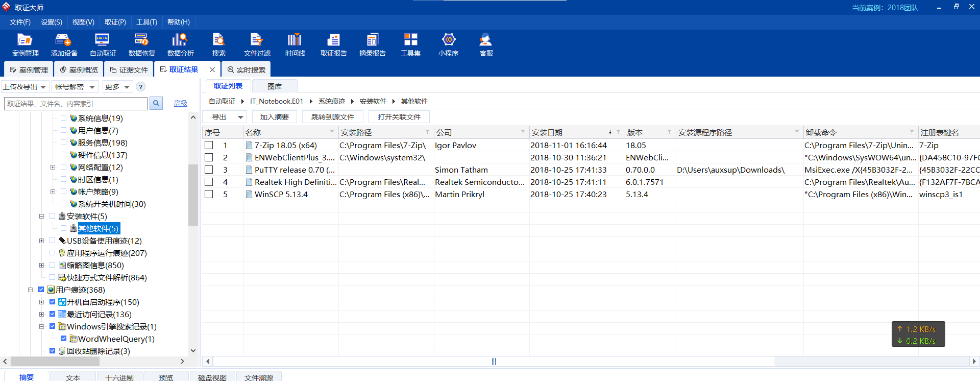Screen dimensions: 980x381
Task: Open the 工具(T) menu
Action: (x=146, y=22)
